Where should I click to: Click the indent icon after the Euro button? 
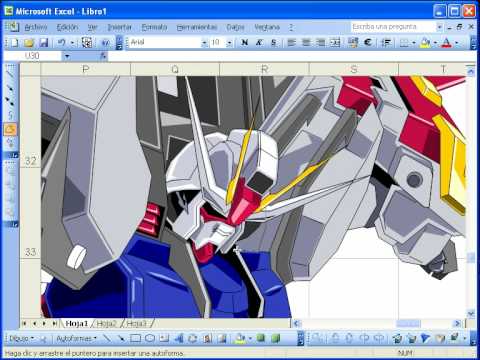tap(386, 42)
